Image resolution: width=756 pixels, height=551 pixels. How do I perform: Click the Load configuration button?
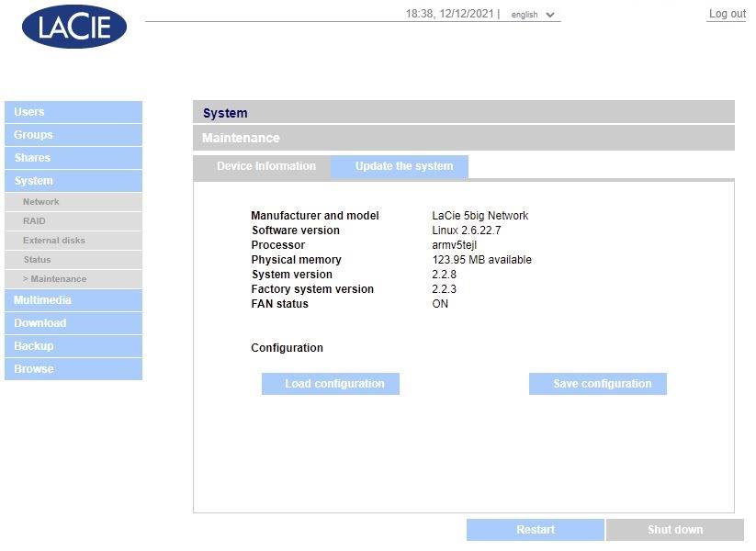tap(331, 384)
